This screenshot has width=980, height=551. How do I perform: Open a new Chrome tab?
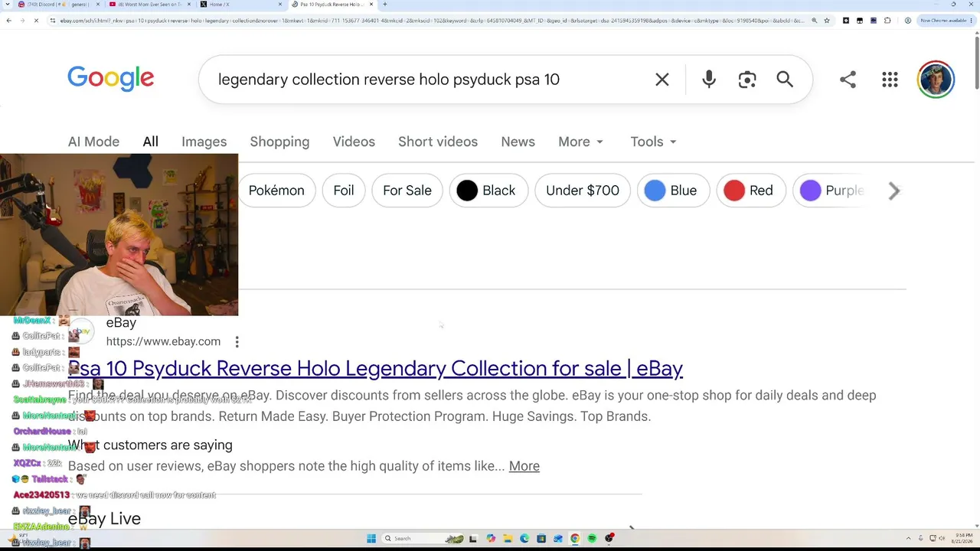coord(384,5)
